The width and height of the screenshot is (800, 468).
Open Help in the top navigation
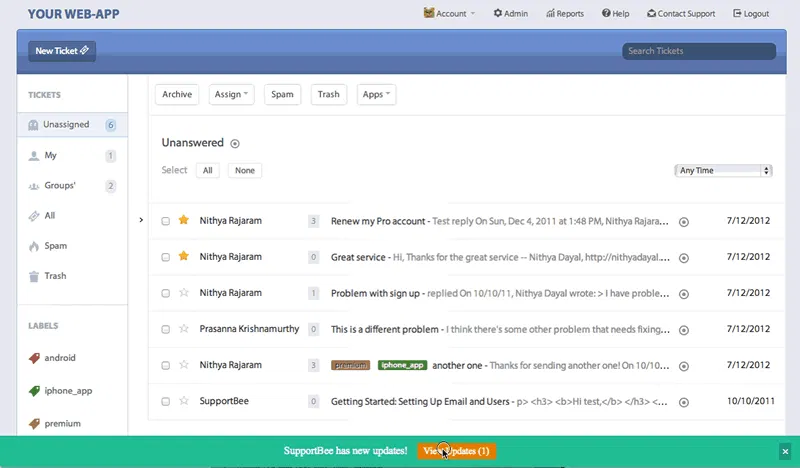click(x=615, y=13)
